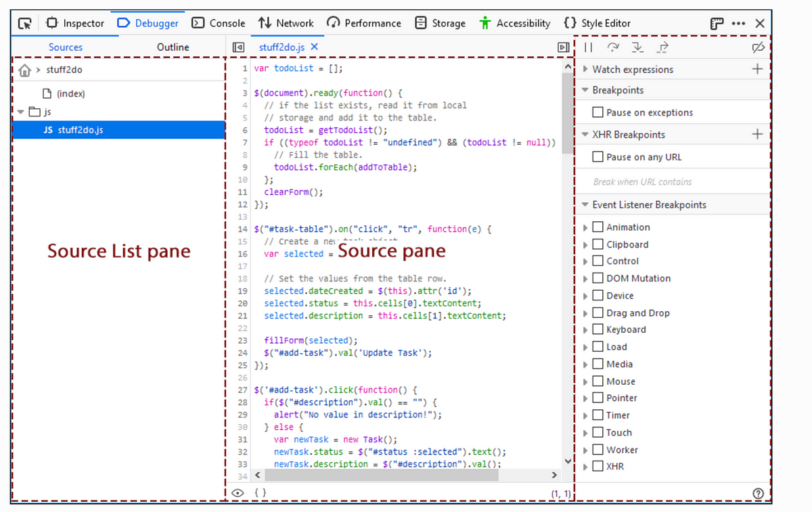This screenshot has height=512, width=812.
Task: Check the Timer event breakpoint
Action: tap(598, 415)
